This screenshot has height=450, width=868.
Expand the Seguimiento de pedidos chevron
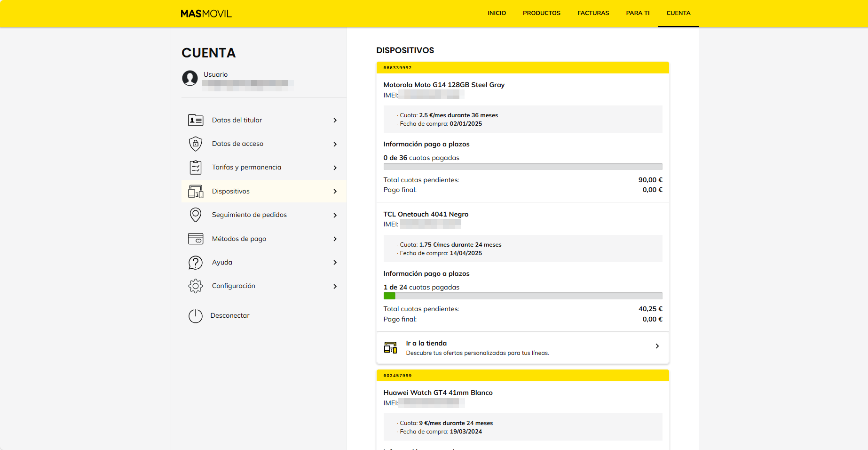(x=335, y=215)
